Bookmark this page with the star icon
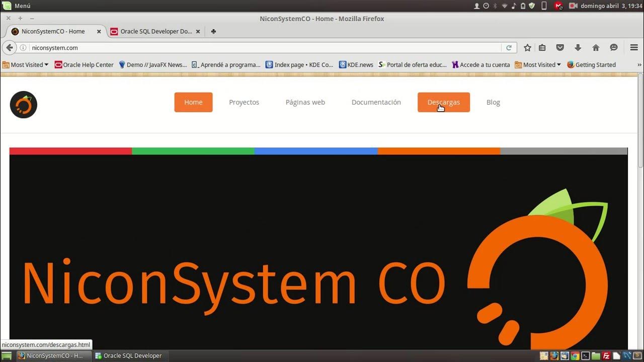 click(527, 48)
